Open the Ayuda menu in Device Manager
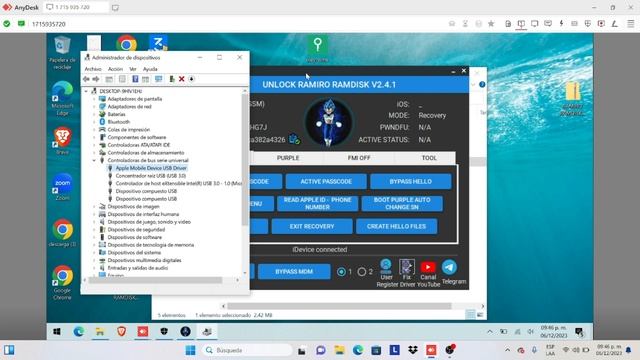Image resolution: width=640 pixels, height=360 pixels. 150,69
